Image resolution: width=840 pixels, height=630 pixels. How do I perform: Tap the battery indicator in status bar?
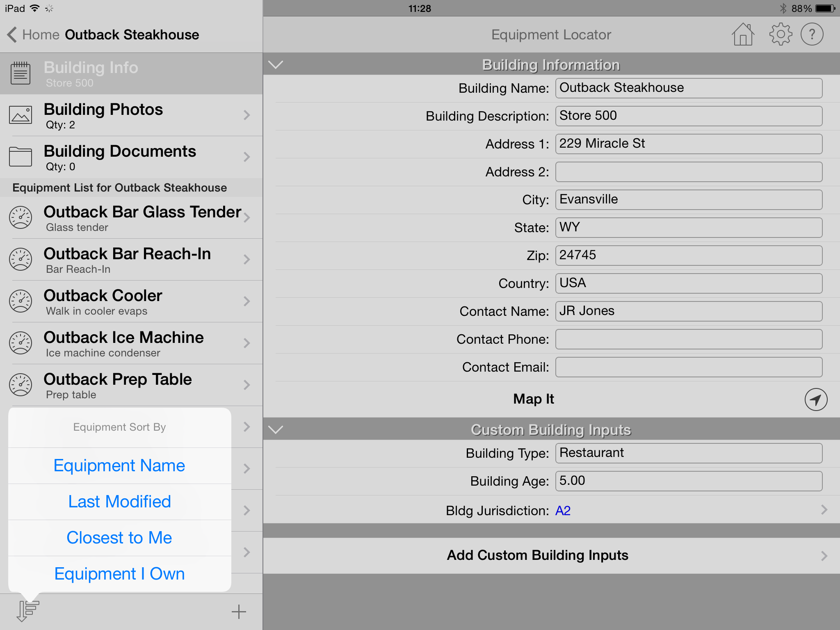(825, 8)
